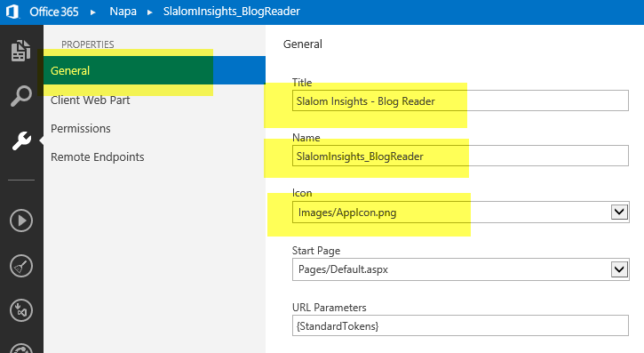The width and height of the screenshot is (644, 353).
Task: Select the General properties tab
Action: (x=155, y=70)
